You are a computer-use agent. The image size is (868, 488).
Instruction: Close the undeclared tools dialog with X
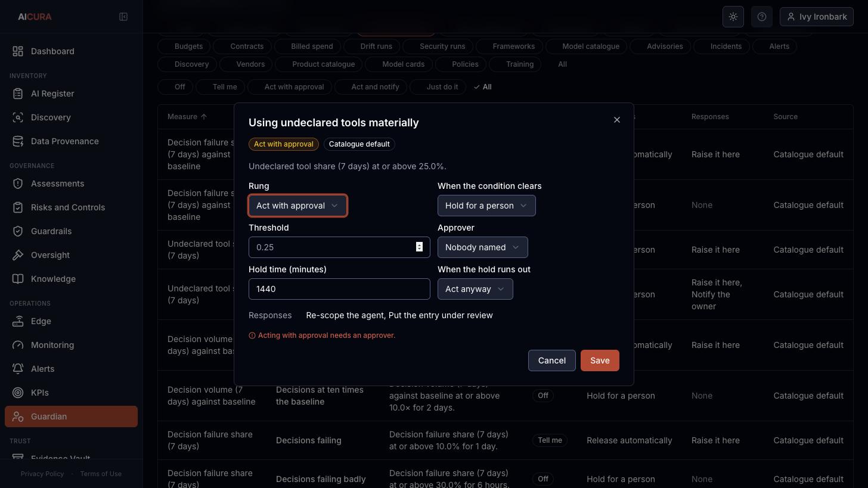[x=617, y=120]
